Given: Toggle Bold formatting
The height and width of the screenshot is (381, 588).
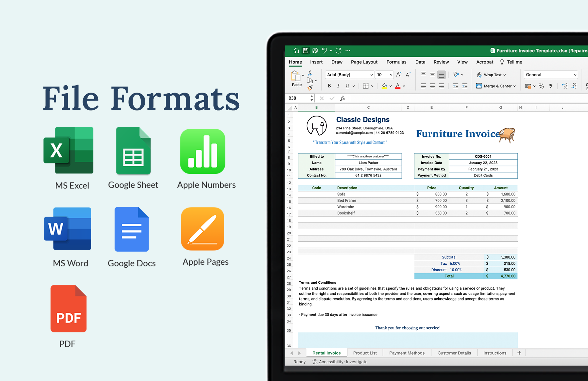Looking at the screenshot, I should coord(329,86).
